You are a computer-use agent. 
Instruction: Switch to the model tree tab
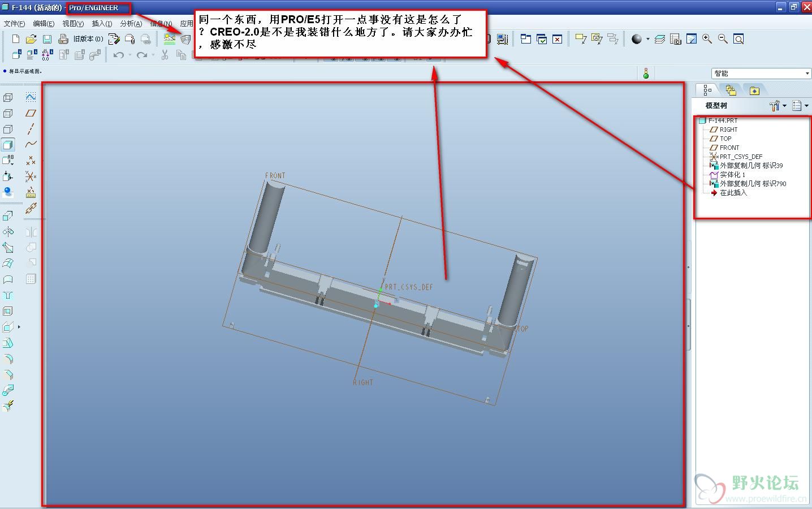[707, 90]
